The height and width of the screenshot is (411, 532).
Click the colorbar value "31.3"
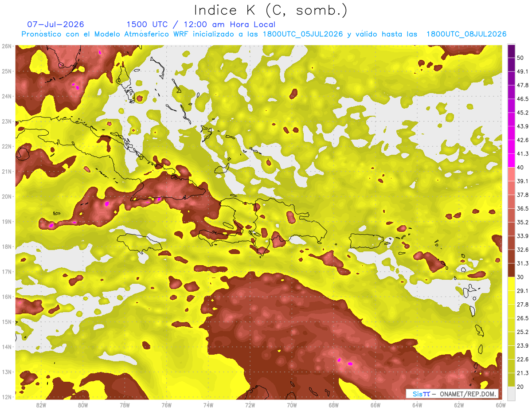click(x=522, y=263)
